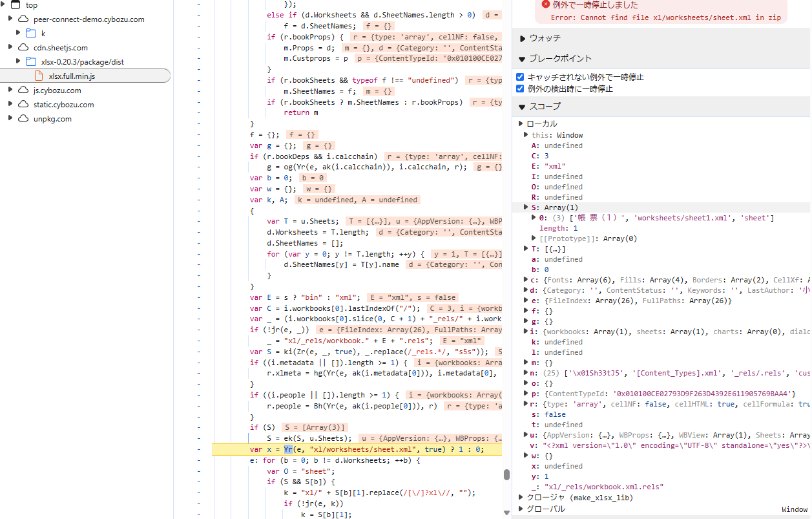Expand variable i with workbooks: Array(1)
Image resolution: width=812 pixels, height=519 pixels.
pos(526,332)
